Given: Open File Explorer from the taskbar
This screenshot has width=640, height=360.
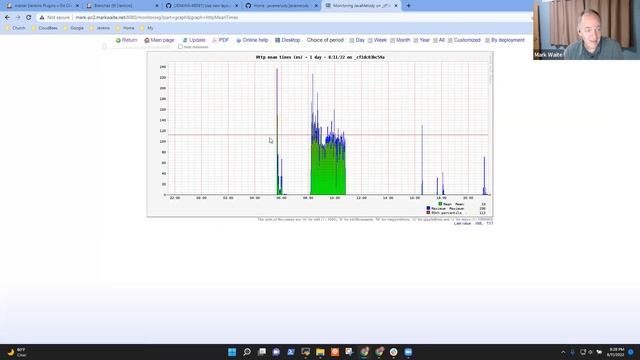Looking at the screenshot, I should [320, 352].
